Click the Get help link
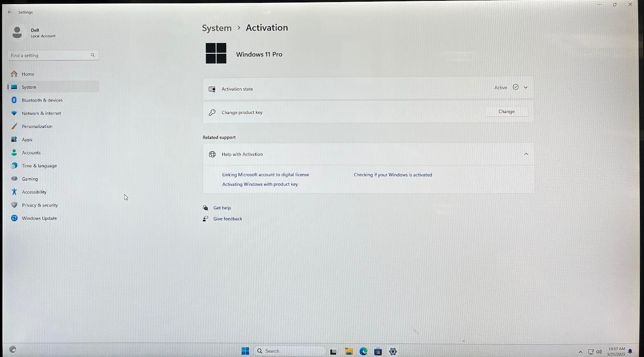 coord(222,208)
